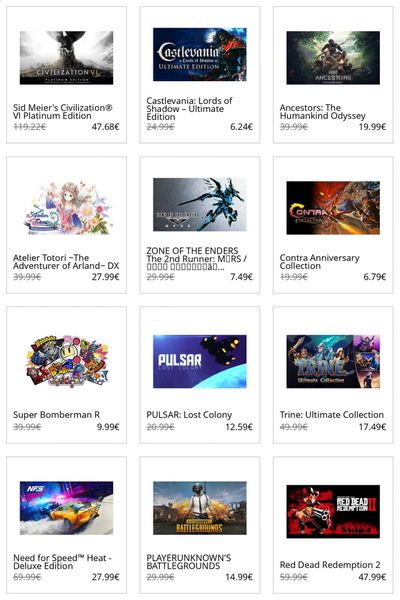
Task: Select the 12.59€ price of PULSAR
Action: (239, 427)
